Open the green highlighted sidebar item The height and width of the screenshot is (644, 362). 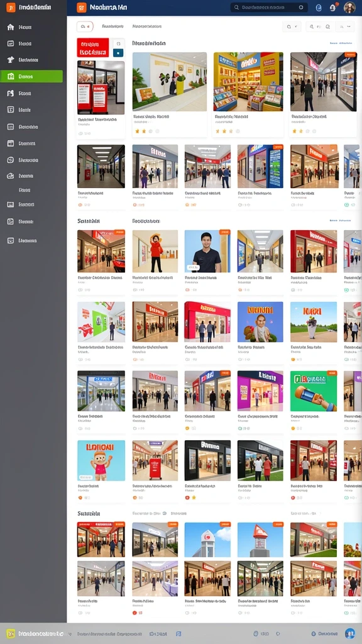tap(31, 76)
